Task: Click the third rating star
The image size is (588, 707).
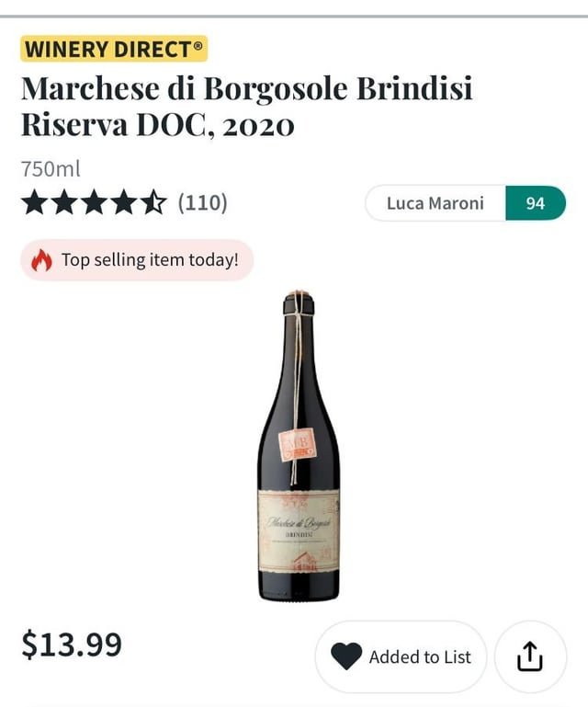Action: coord(94,202)
